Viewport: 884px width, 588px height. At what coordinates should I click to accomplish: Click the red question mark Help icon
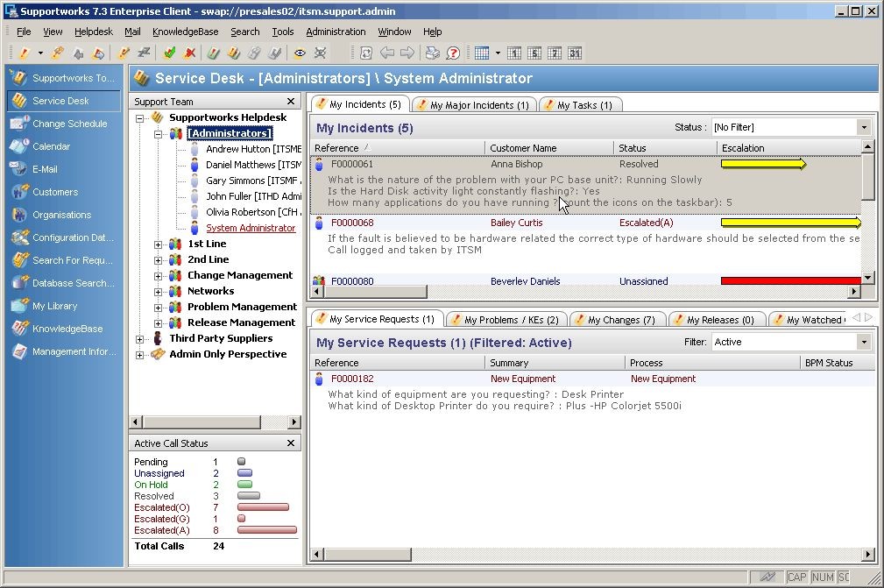453,53
